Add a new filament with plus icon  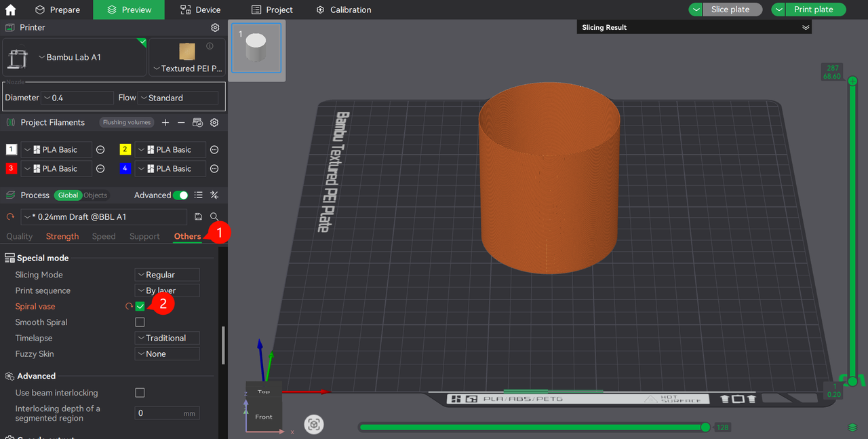[x=165, y=123]
